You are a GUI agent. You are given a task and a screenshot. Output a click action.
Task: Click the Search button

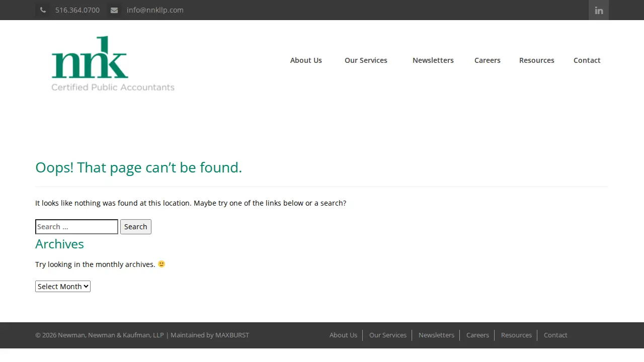[x=136, y=227]
